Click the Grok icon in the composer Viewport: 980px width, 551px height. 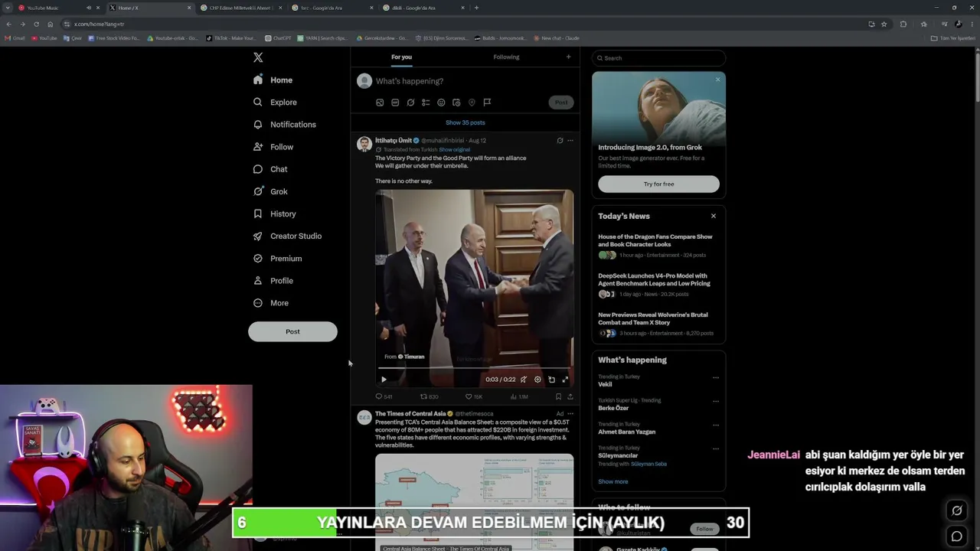(x=410, y=103)
